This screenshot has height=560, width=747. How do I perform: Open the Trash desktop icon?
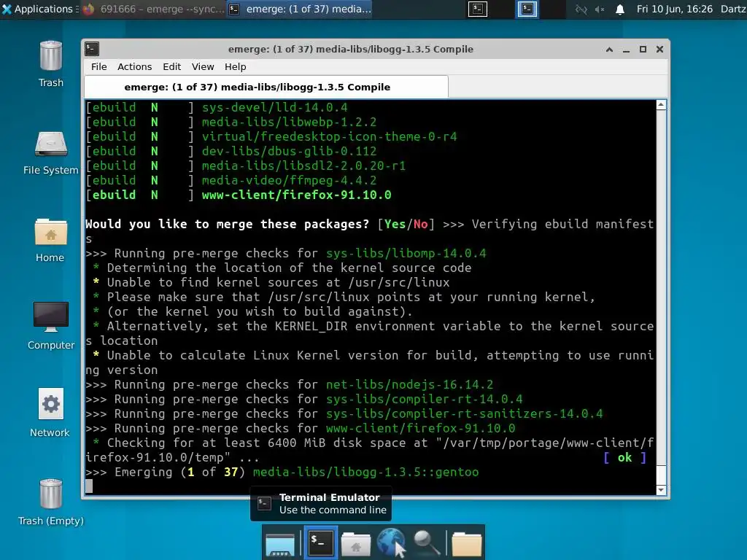click(50, 63)
